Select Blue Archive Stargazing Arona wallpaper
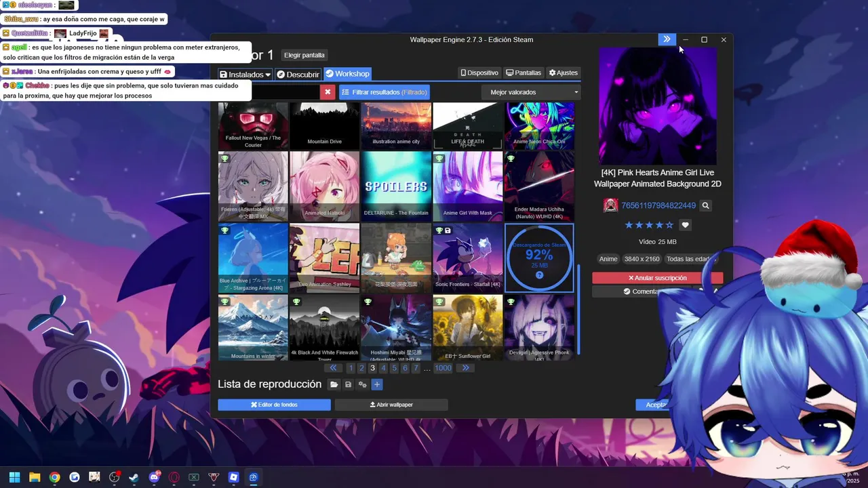Image resolution: width=868 pixels, height=488 pixels. 253,258
